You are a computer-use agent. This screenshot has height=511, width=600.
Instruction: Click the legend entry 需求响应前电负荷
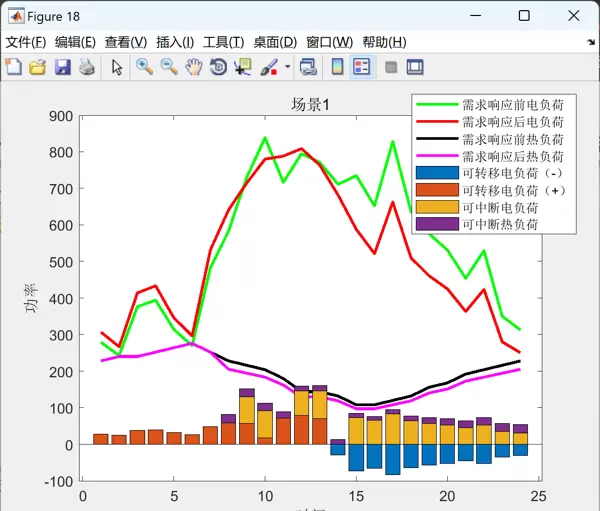(512, 105)
